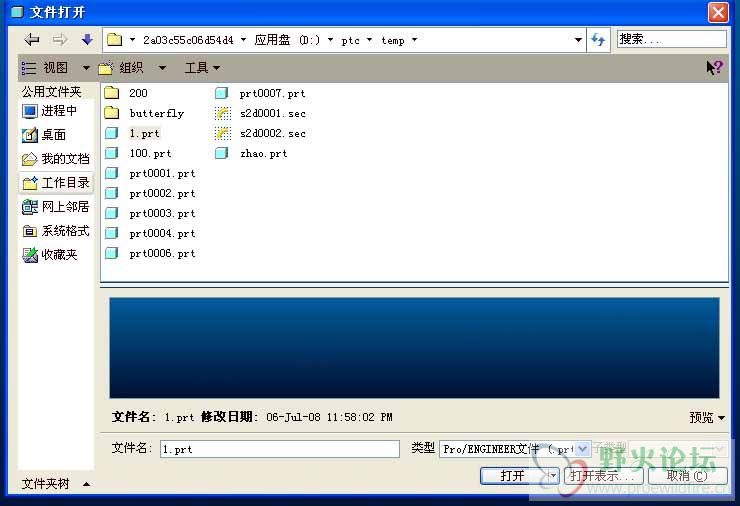740x506 pixels.
Task: Click the folder icon in address bar
Action: point(114,40)
